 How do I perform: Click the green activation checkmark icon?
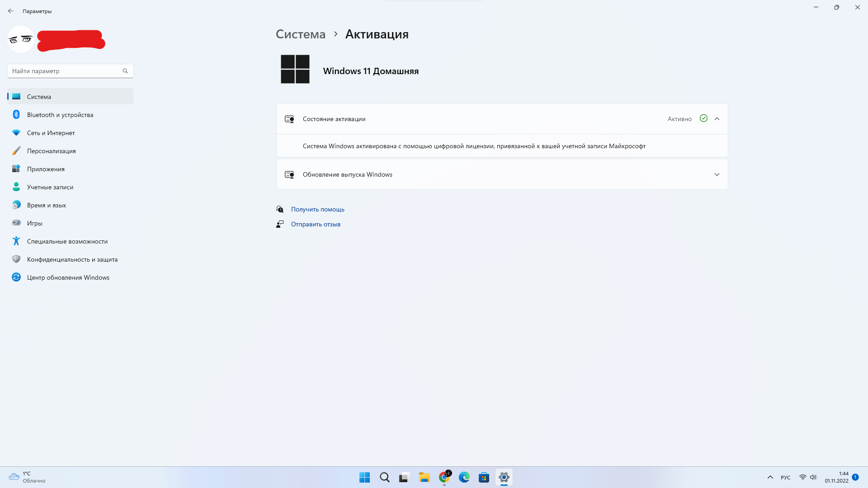[703, 118]
